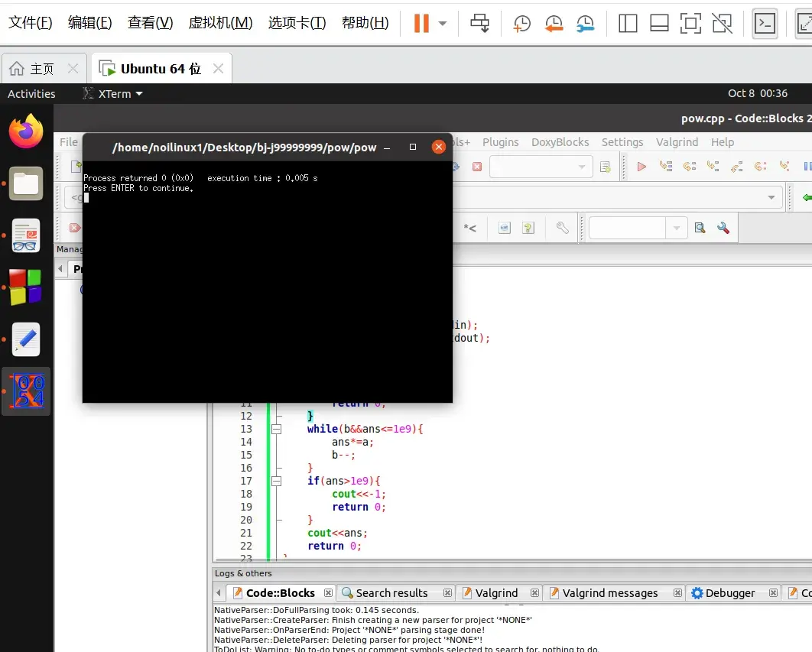This screenshot has width=812, height=652.
Task: Toggle the thumbnail bar visibility
Action: click(658, 24)
